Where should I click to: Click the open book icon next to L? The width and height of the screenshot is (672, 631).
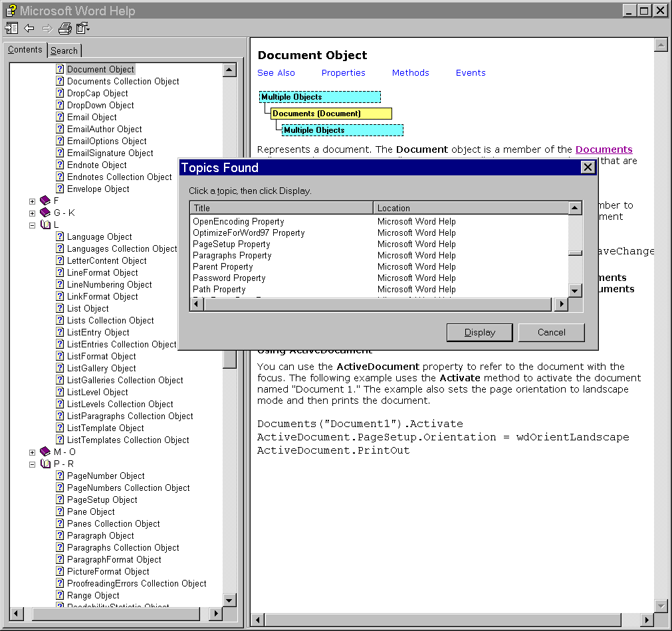click(x=45, y=225)
